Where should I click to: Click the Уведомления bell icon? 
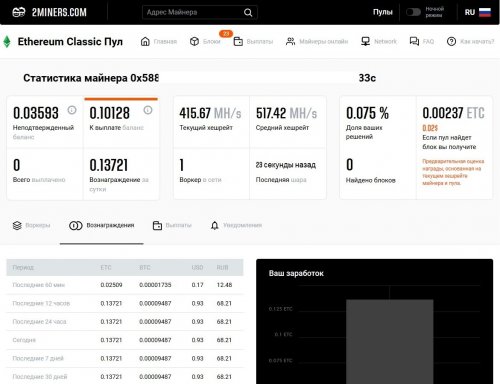click(215, 225)
